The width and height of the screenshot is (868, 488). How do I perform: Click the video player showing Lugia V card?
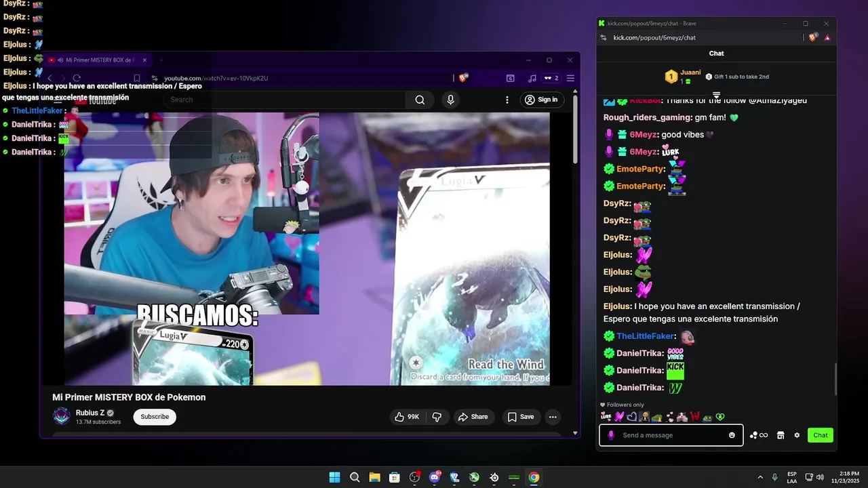(x=307, y=249)
